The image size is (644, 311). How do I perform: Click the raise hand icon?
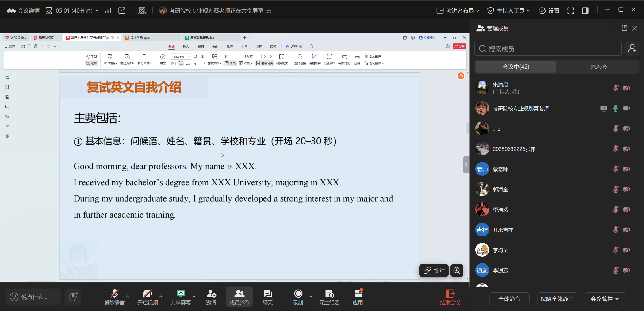[73, 297]
